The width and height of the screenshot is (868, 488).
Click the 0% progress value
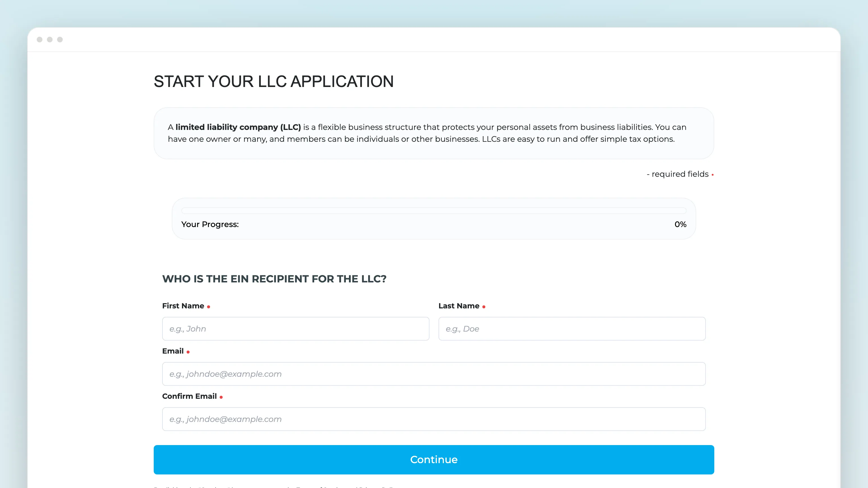(x=680, y=224)
